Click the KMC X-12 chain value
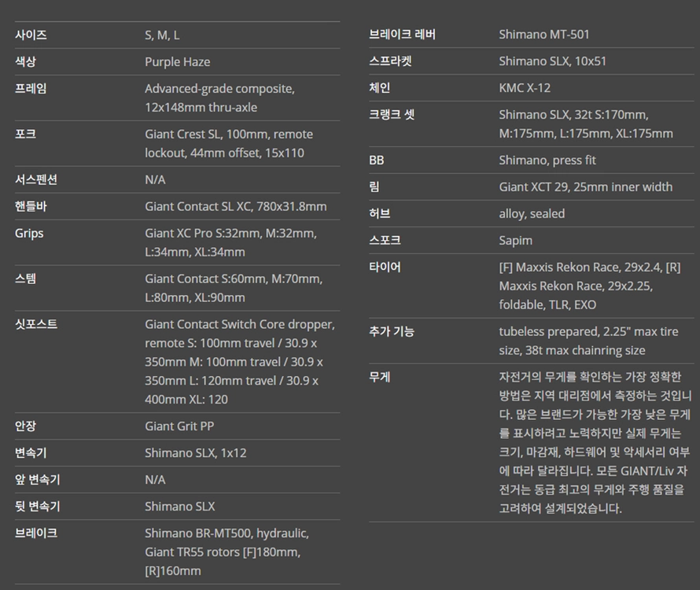 pos(525,88)
